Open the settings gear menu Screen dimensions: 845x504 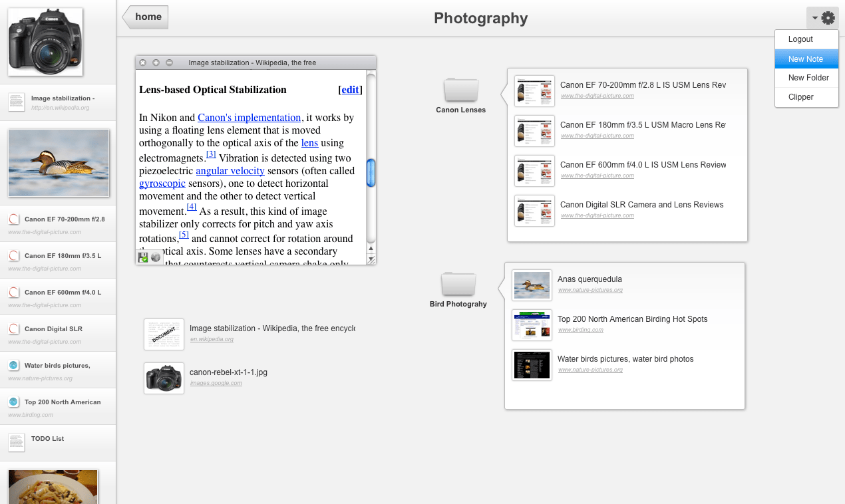pos(828,18)
